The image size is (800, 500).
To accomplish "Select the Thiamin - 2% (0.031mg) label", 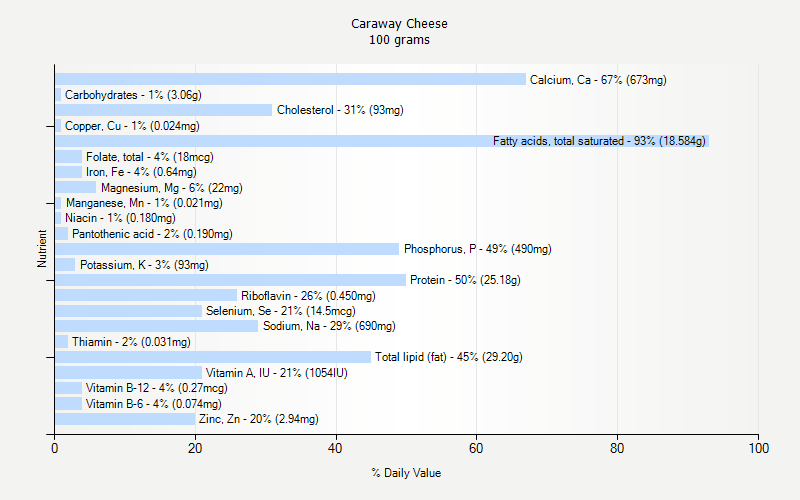I will 131,342.
